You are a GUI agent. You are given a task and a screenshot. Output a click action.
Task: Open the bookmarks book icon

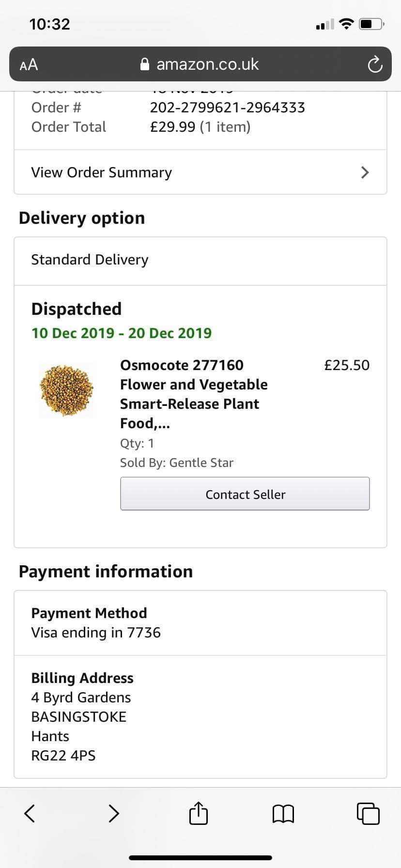click(x=283, y=814)
